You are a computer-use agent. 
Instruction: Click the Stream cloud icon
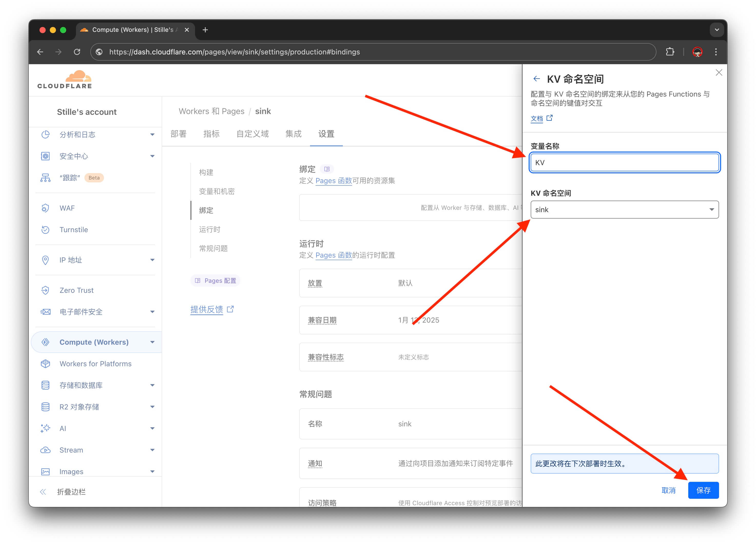click(45, 450)
